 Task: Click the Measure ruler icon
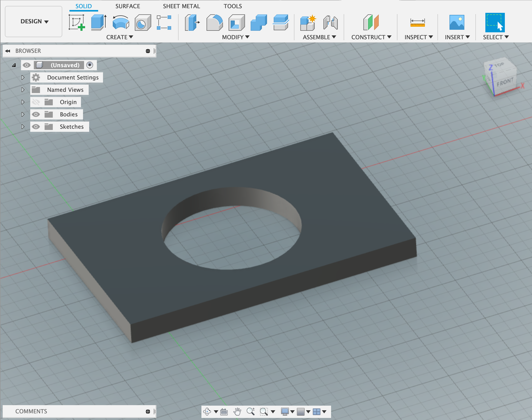pos(417,22)
